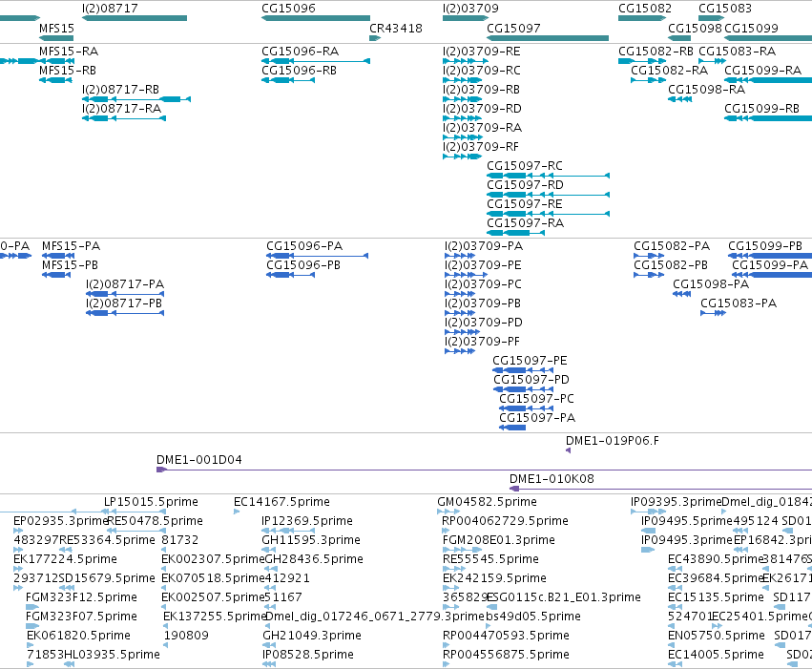
Task: Click EST FGM208E01.3prime
Action: click(463, 550)
